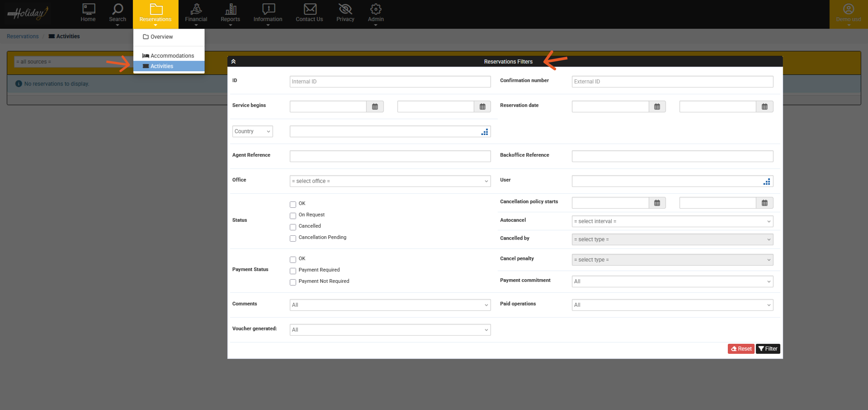Open the Cancel penalty select type dropdown
This screenshot has width=868, height=410.
[x=672, y=260]
